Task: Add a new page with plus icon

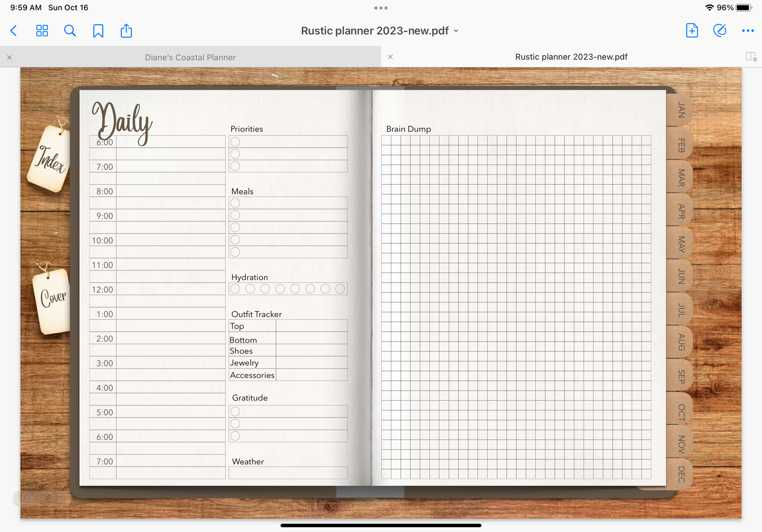Action: (x=692, y=31)
